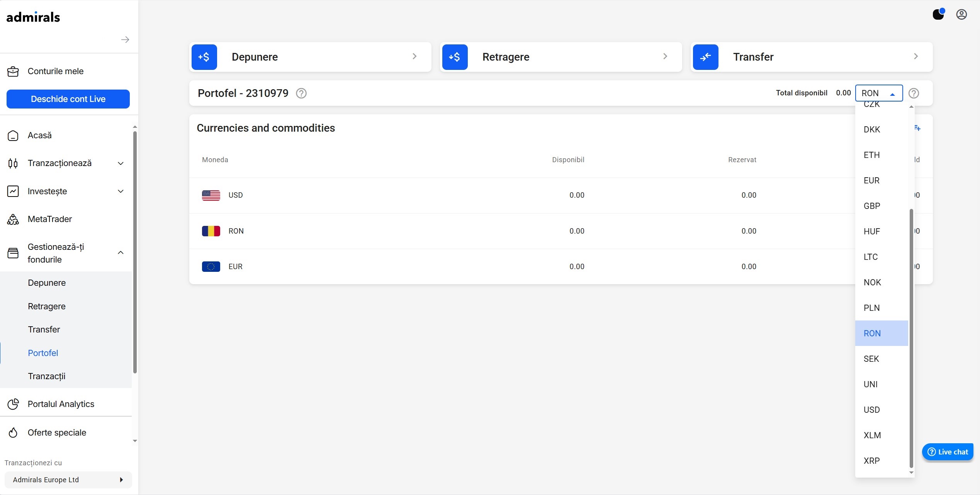Open Tranzacții in sidebar submenu

click(x=47, y=376)
